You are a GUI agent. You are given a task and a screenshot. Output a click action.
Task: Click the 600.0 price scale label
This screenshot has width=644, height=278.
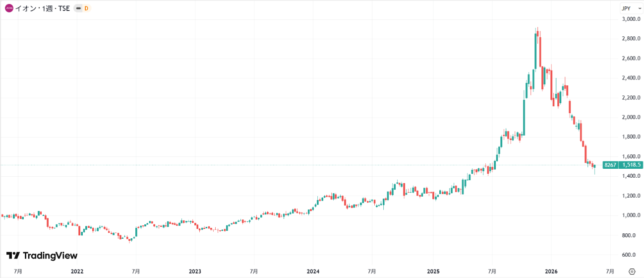tap(634, 254)
